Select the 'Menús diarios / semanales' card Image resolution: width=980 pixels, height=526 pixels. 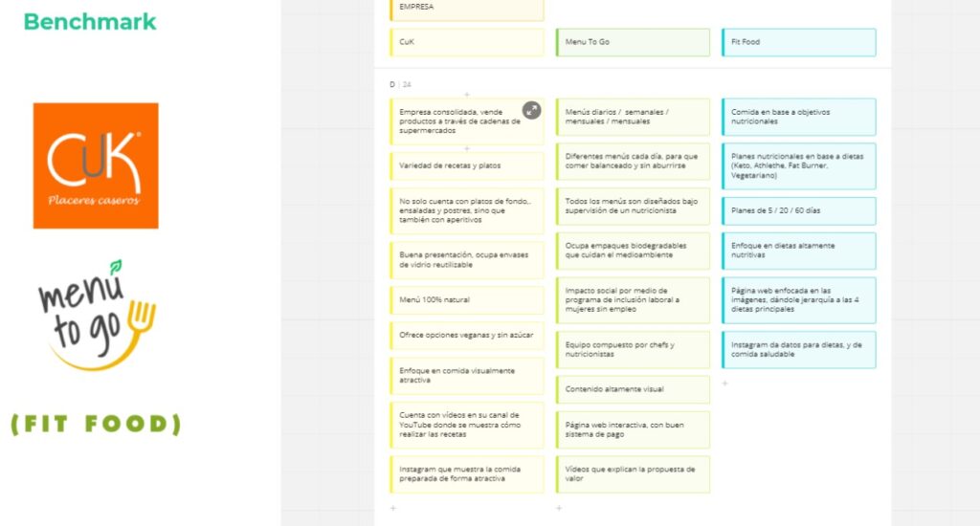pos(633,117)
